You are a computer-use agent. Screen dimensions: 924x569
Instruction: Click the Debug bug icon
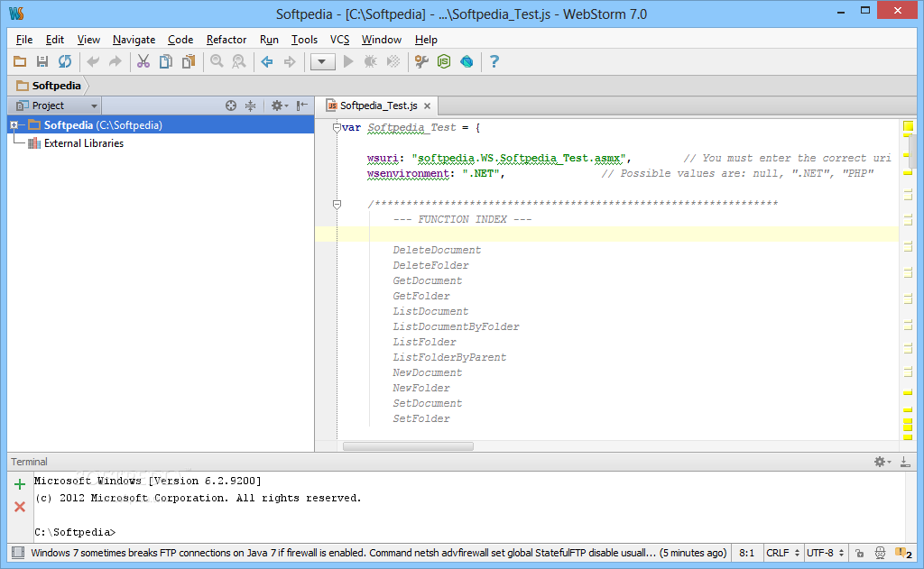pyautogui.click(x=371, y=61)
